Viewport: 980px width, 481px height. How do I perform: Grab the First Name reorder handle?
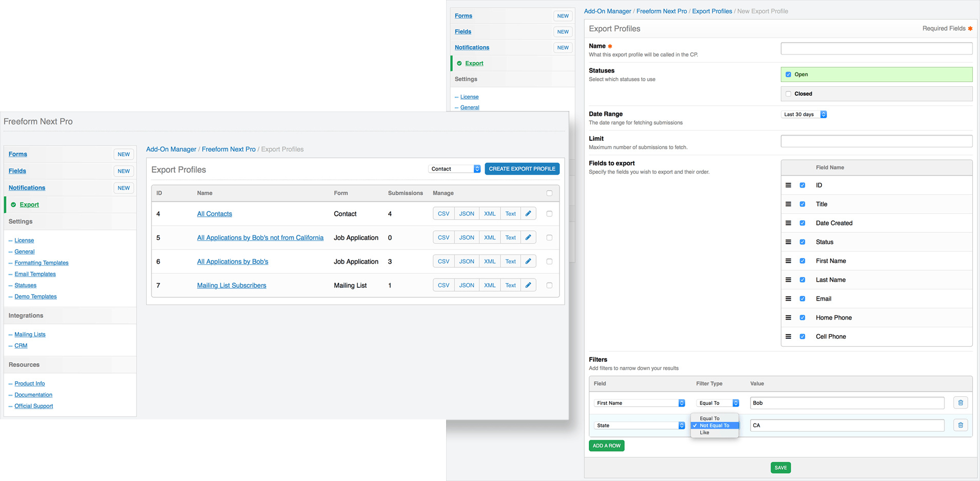[789, 261]
